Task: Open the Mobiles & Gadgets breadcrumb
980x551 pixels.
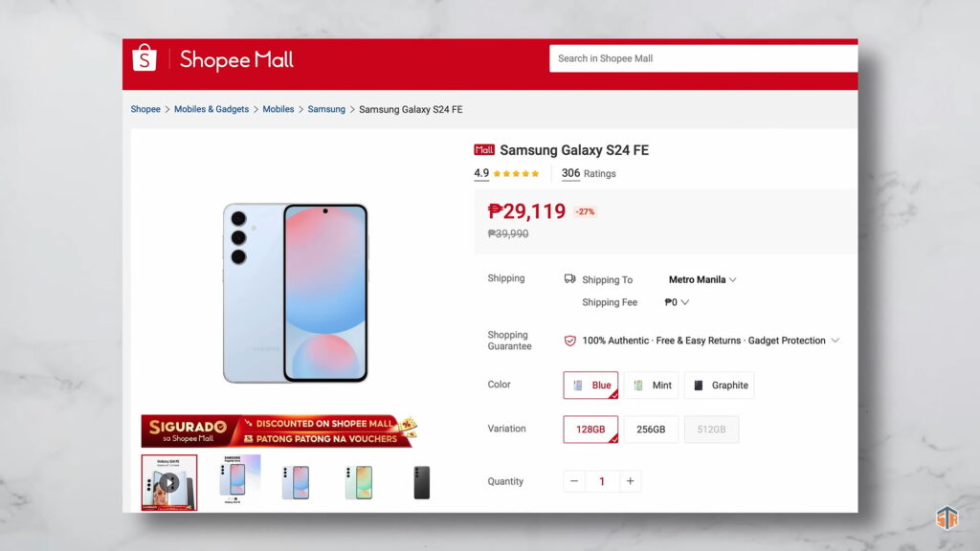Action: 212,109
